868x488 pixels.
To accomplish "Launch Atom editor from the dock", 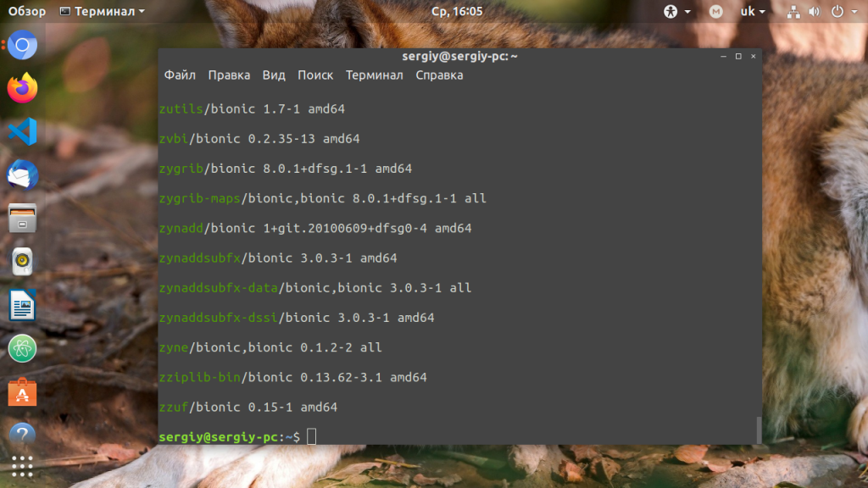I will [23, 348].
